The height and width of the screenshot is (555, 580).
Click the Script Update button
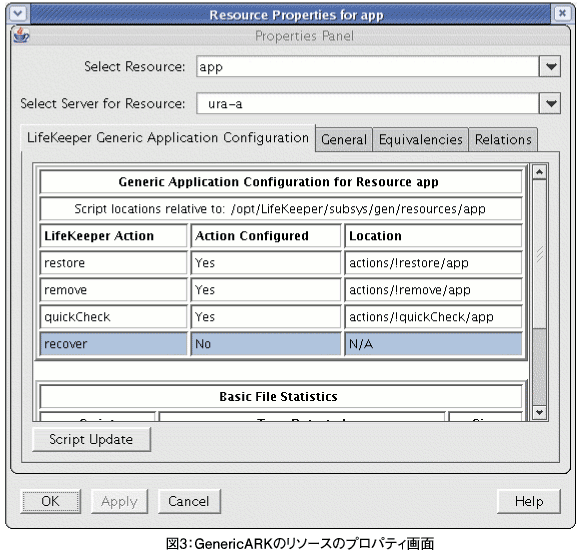(91, 439)
